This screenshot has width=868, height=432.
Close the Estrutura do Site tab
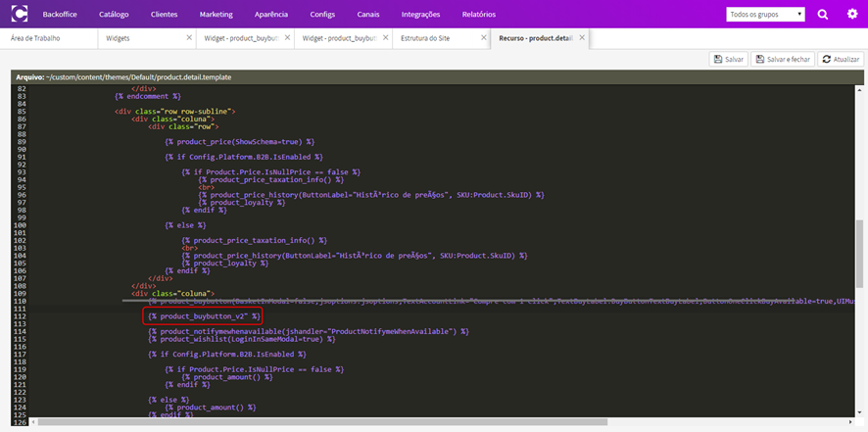click(484, 37)
